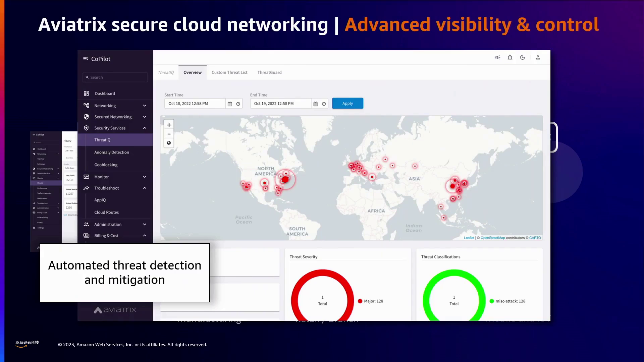Zoom in on the threat map

(x=169, y=125)
